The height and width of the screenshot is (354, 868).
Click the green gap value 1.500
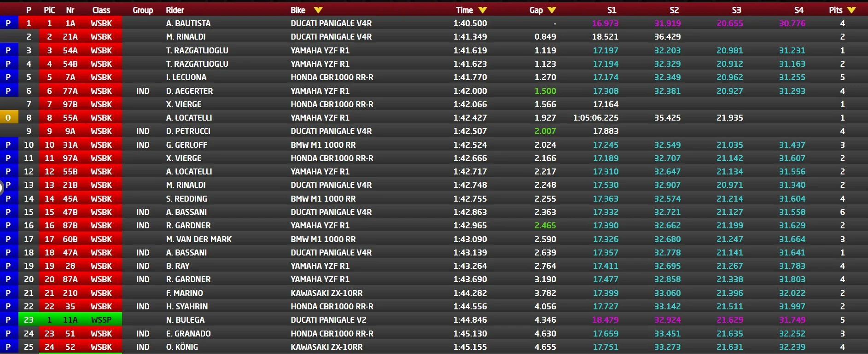coord(545,91)
